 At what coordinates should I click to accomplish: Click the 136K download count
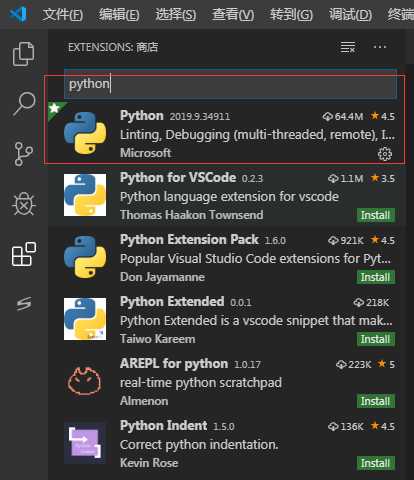tap(346, 426)
